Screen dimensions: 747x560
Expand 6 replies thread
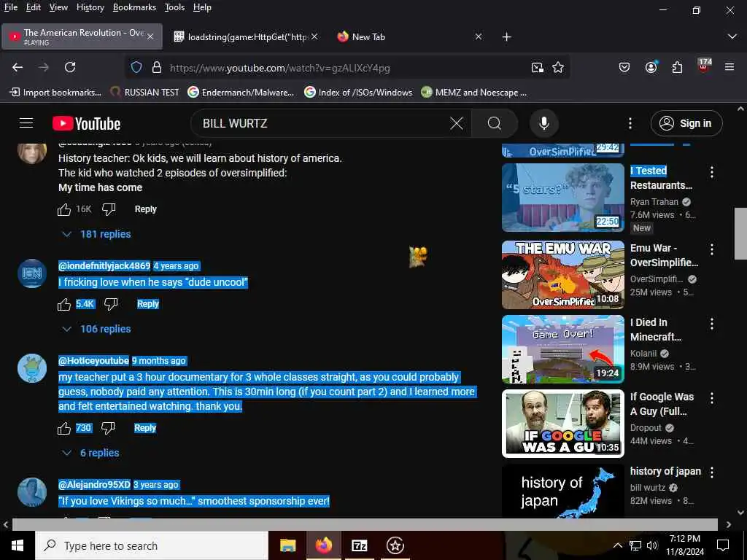pyautogui.click(x=91, y=453)
